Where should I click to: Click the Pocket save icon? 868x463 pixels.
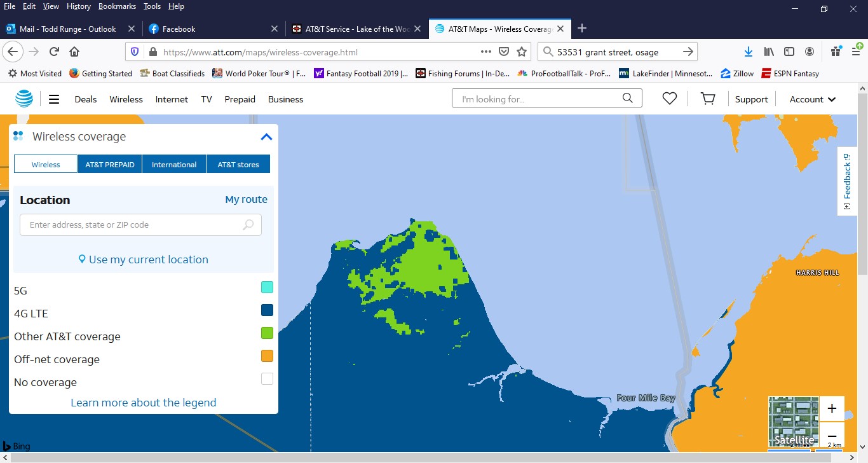504,52
